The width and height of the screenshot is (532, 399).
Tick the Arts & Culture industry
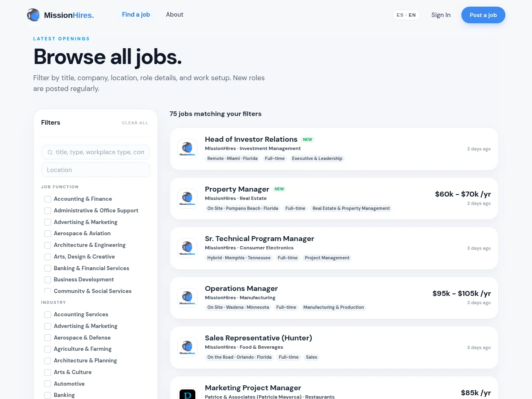[x=48, y=372]
